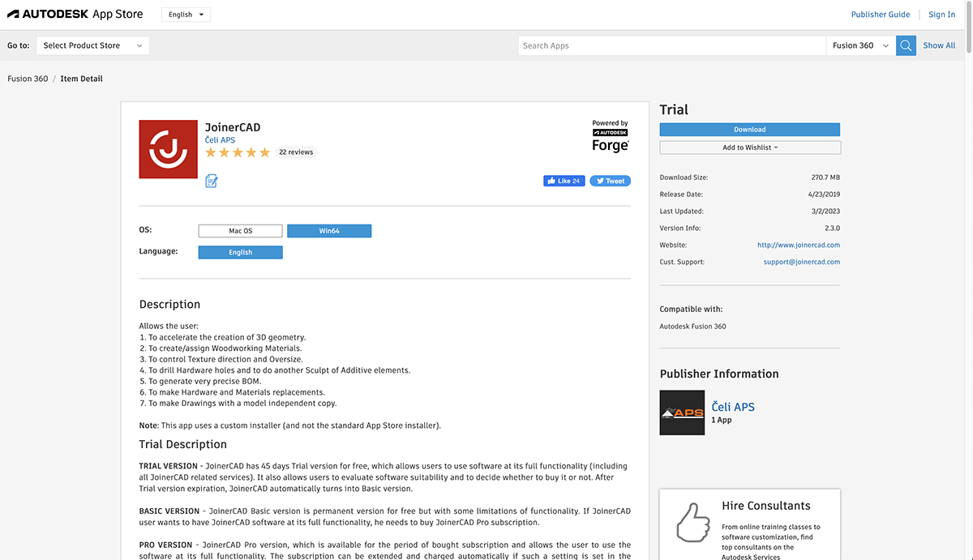Click the blue search magnifier button

[x=907, y=45]
